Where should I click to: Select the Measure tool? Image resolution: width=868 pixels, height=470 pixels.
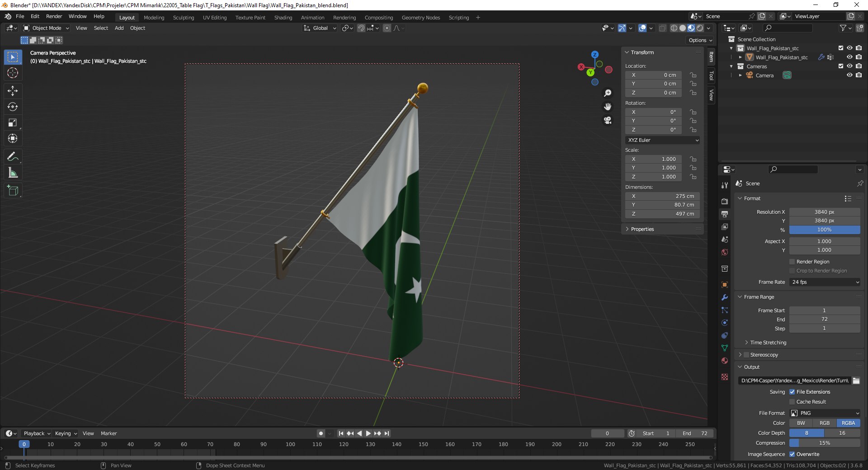tap(13, 173)
